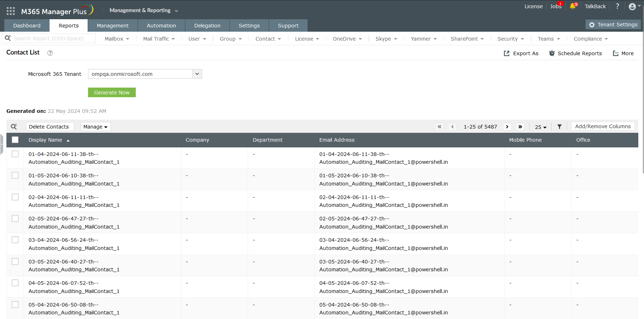The width and height of the screenshot is (644, 319).
Task: Switch to the Delegation tab
Action: [207, 26]
